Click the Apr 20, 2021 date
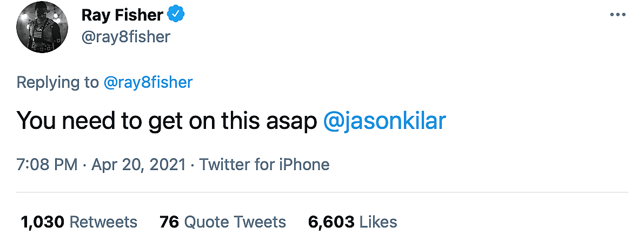This screenshot has width=644, height=247. [x=139, y=164]
